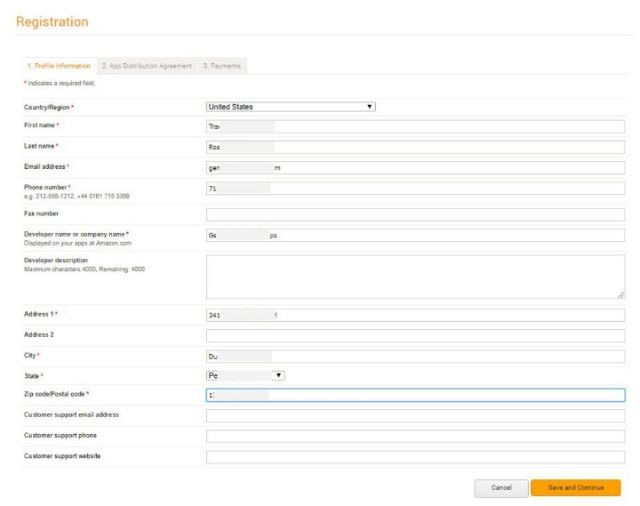Focus the empty Address 2 field
Image resolution: width=640 pixels, height=506 pixels.
coord(415,335)
